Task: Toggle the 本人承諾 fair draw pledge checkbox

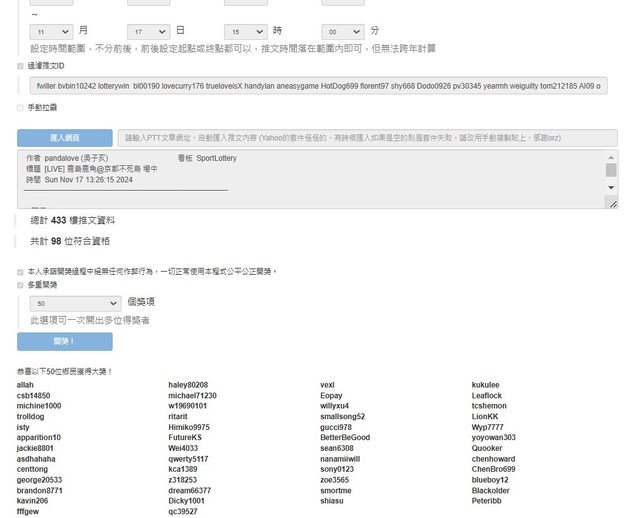Action: point(21,271)
